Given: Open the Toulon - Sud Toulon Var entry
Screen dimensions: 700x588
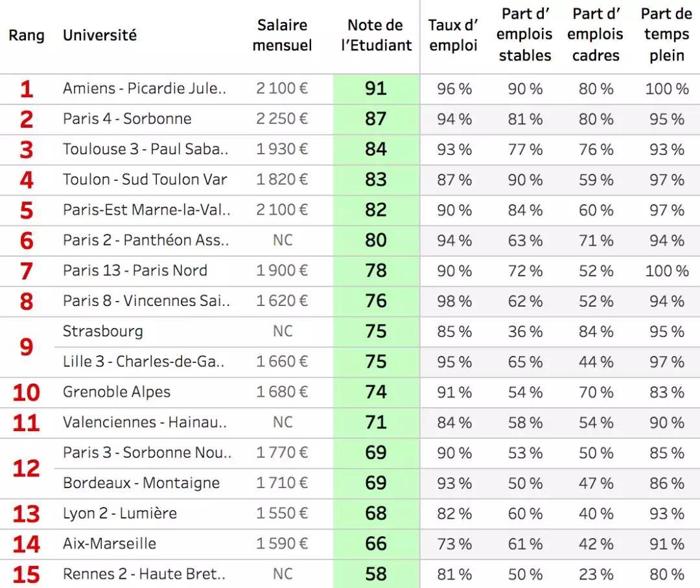Looking at the screenshot, I should [145, 180].
